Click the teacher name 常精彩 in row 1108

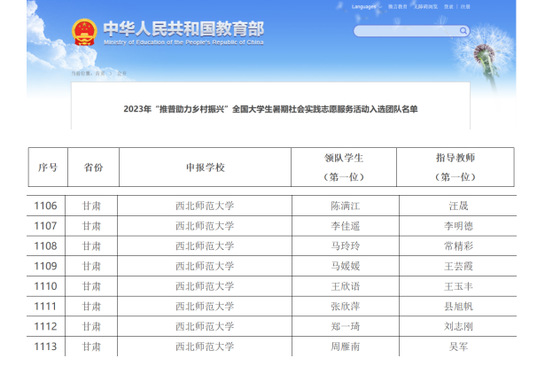click(x=458, y=246)
